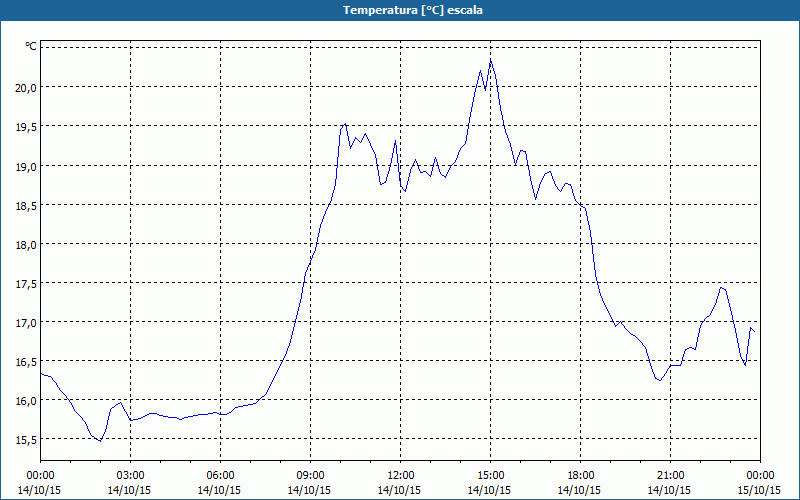Click the °C unit label on the axis
This screenshot has width=800, height=500.
tap(31, 46)
